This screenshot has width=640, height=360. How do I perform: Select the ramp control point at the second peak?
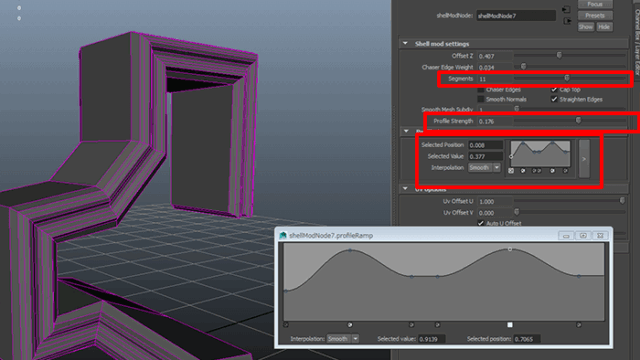[510, 249]
